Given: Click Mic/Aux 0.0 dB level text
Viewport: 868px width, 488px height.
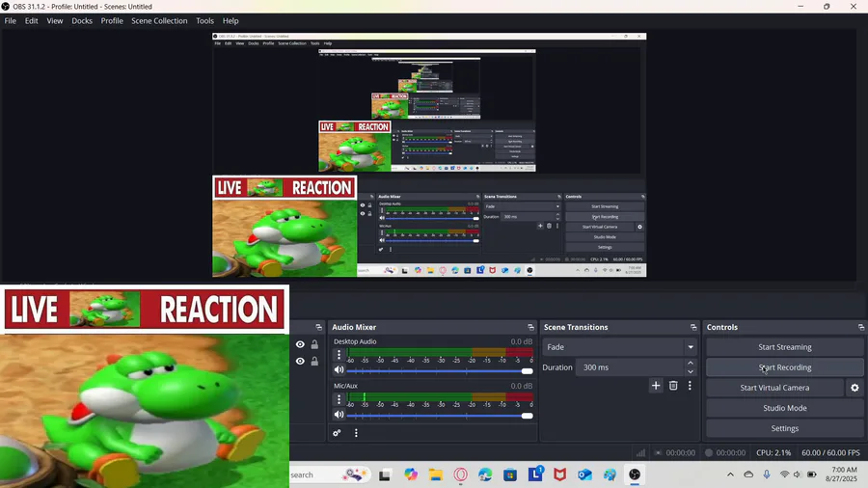Looking at the screenshot, I should click(x=522, y=386).
